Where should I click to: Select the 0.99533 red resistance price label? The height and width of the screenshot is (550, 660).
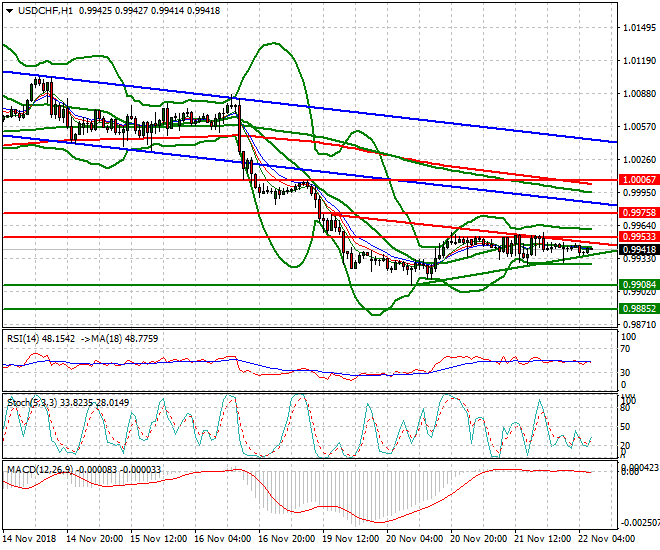pos(639,237)
